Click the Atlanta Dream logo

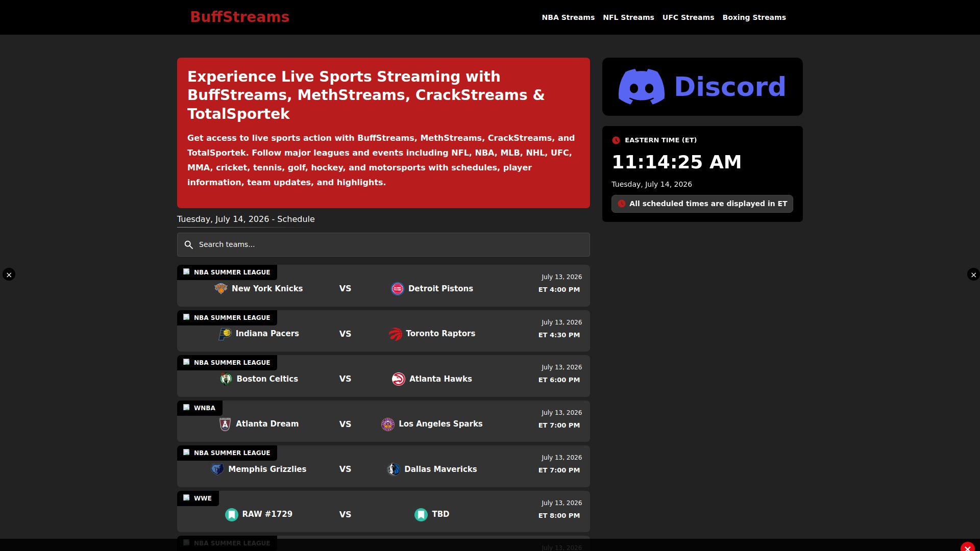(225, 424)
